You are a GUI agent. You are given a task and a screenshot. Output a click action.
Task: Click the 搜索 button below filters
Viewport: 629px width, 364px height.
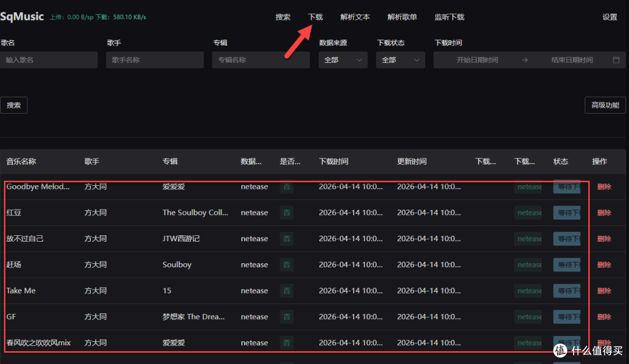point(14,105)
